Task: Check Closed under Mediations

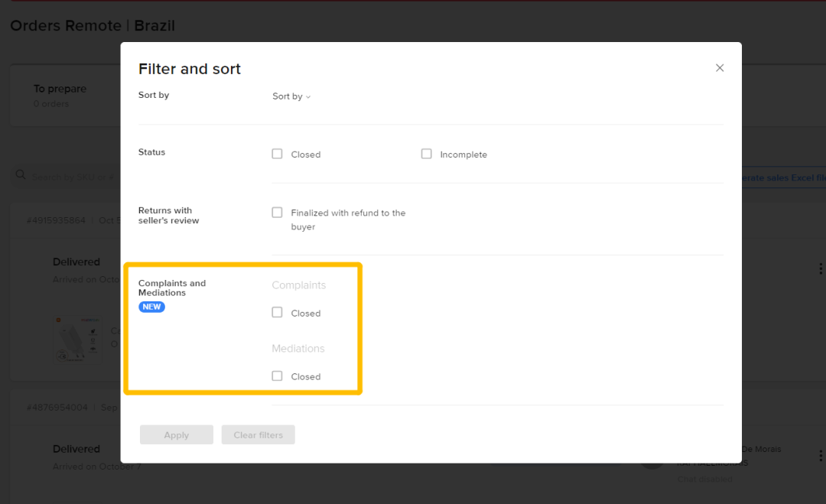Action: tap(278, 376)
